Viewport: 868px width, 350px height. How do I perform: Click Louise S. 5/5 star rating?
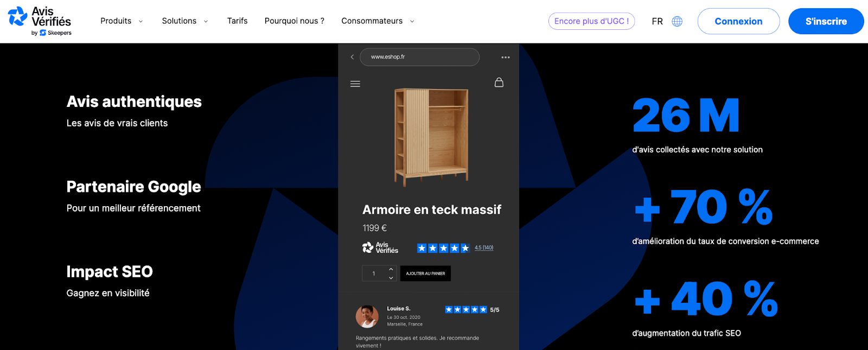click(x=472, y=310)
